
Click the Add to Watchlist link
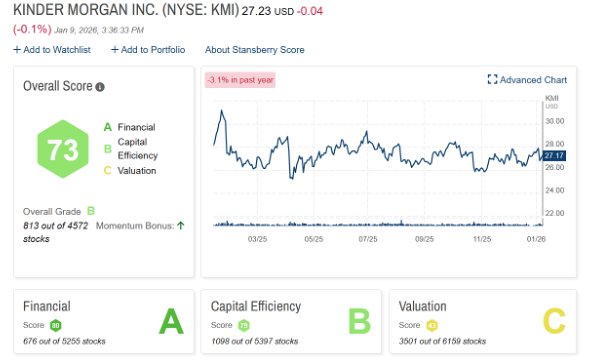52,50
